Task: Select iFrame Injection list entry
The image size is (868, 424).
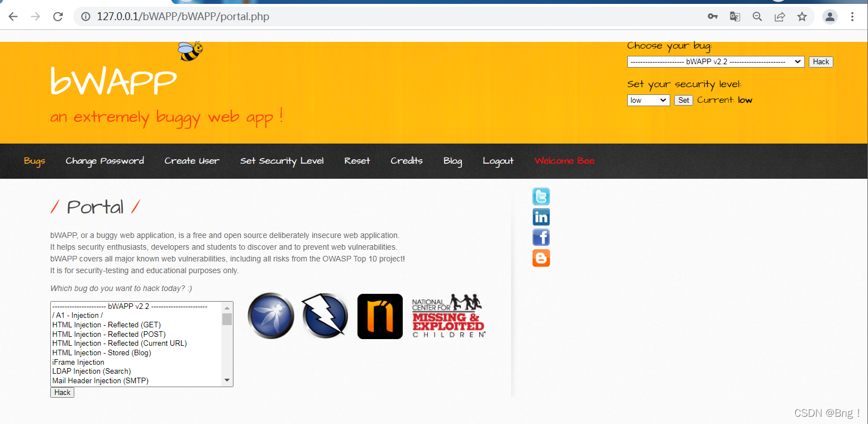Action: (137, 362)
